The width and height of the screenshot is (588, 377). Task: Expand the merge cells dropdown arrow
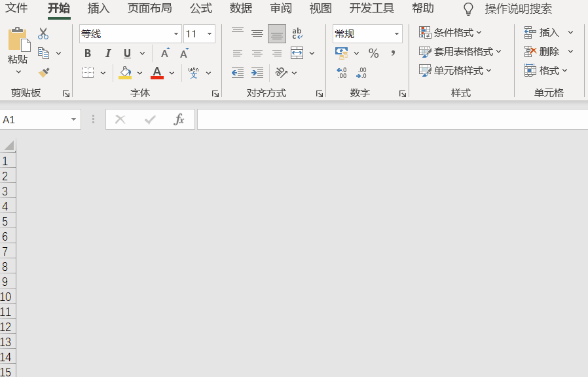(x=312, y=53)
